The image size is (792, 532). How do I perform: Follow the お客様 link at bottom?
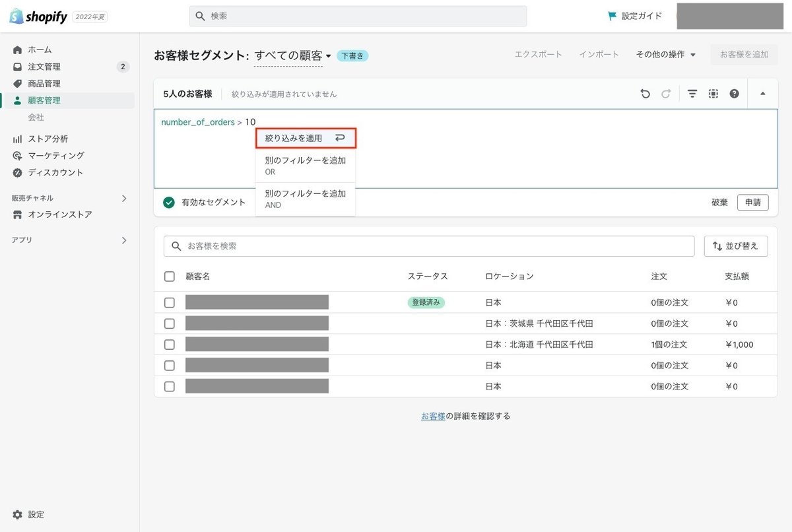pos(433,416)
